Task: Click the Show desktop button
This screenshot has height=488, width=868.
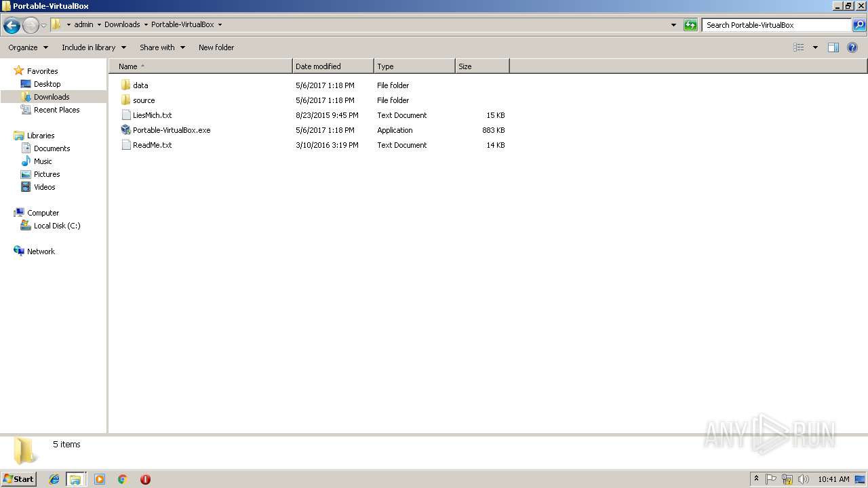Action: pyautogui.click(x=860, y=479)
